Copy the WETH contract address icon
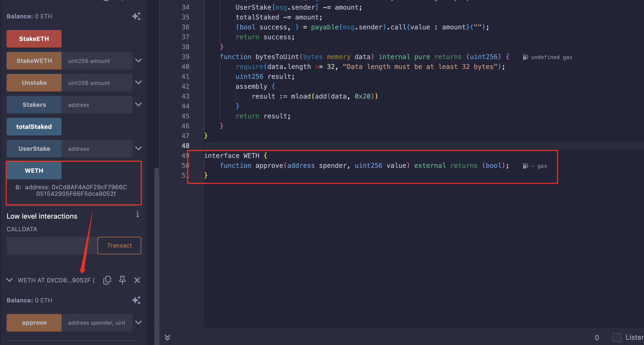Viewport: 644px width, 345px height. tap(107, 280)
